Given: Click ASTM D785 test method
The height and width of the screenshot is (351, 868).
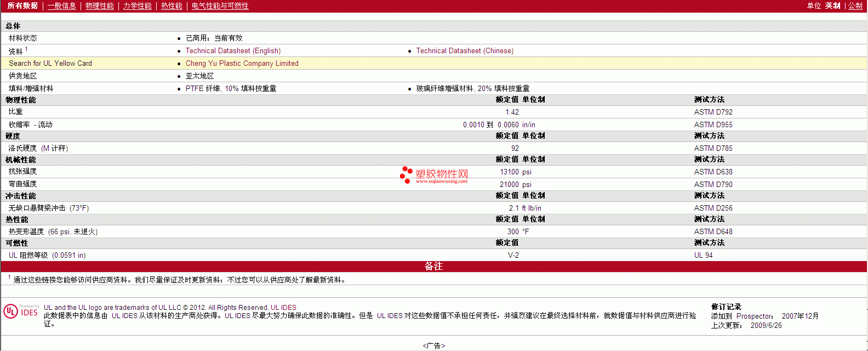Looking at the screenshot, I should pyautogui.click(x=713, y=148).
